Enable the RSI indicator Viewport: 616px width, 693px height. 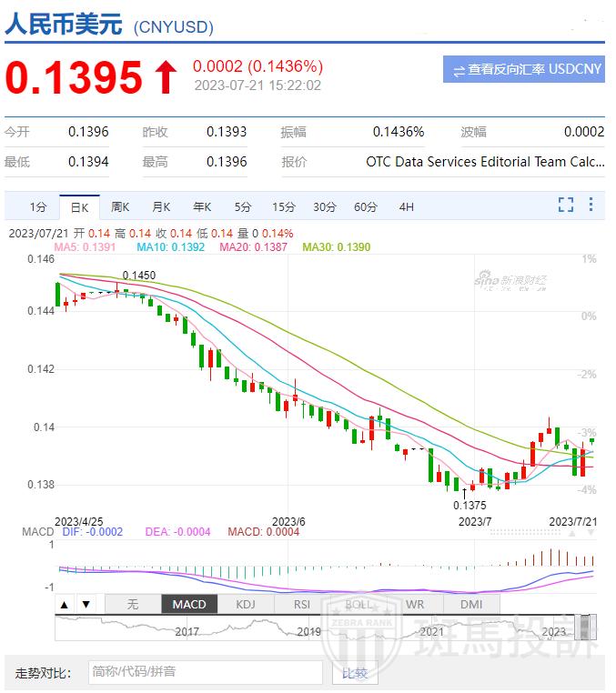302,604
